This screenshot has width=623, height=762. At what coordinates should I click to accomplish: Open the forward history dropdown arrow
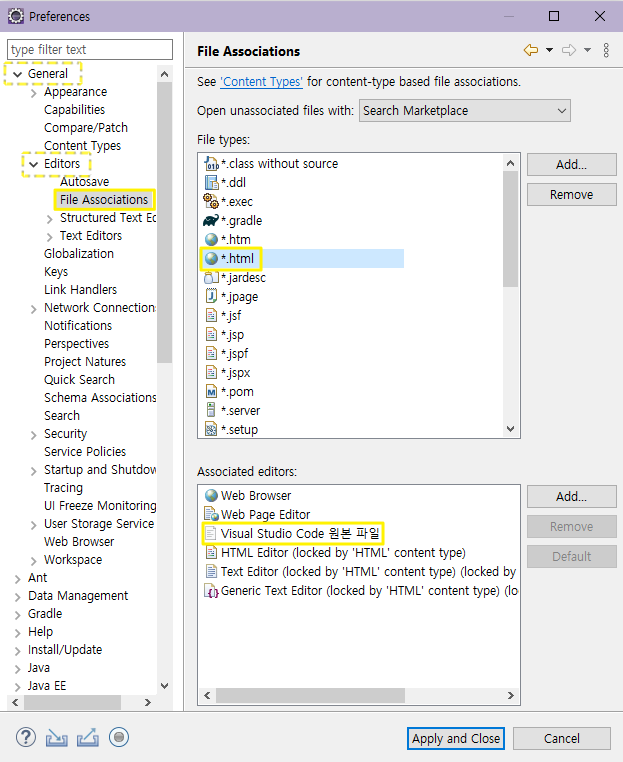[x=587, y=50]
